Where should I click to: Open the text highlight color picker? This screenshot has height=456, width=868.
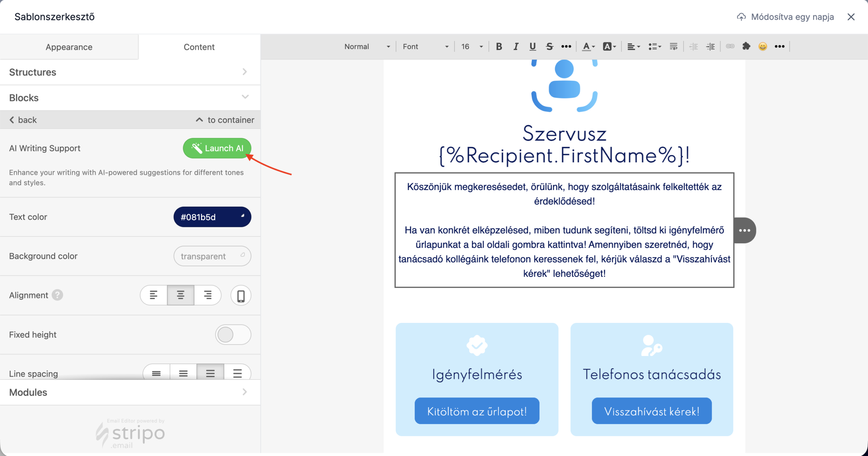point(609,46)
